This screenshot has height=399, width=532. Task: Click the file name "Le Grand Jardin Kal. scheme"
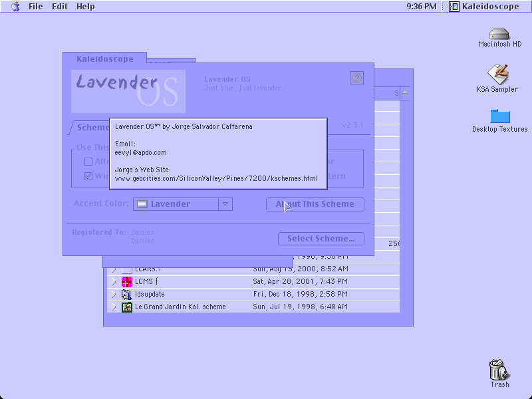[180, 307]
